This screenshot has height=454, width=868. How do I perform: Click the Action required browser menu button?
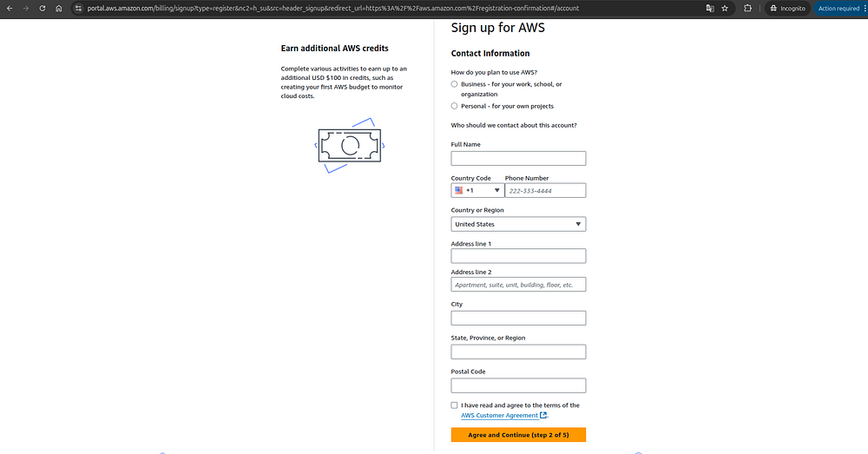(839, 8)
